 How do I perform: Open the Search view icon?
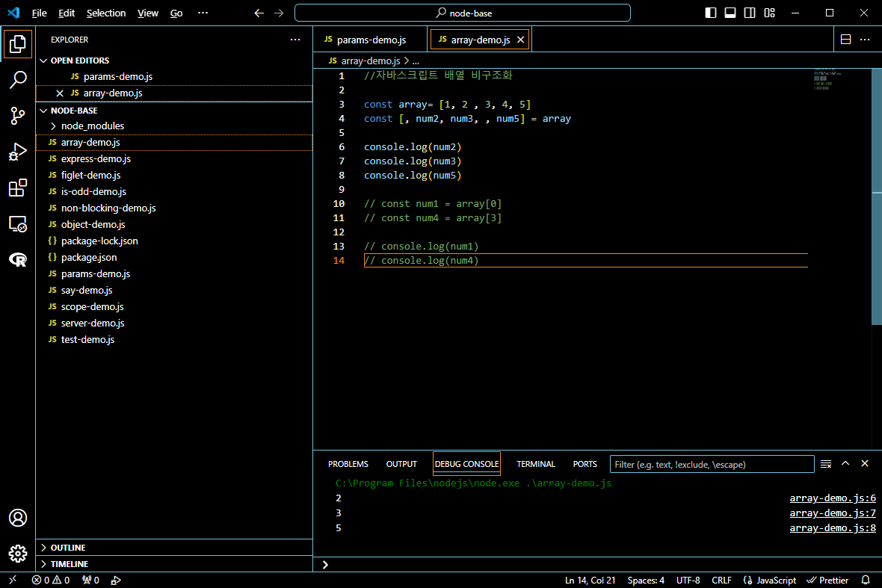17,80
